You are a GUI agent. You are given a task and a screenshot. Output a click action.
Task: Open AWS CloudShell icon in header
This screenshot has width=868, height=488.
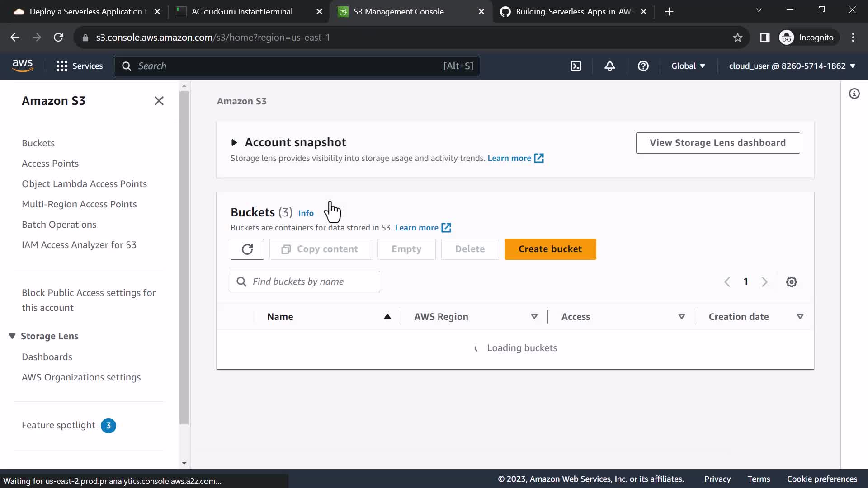tap(576, 66)
